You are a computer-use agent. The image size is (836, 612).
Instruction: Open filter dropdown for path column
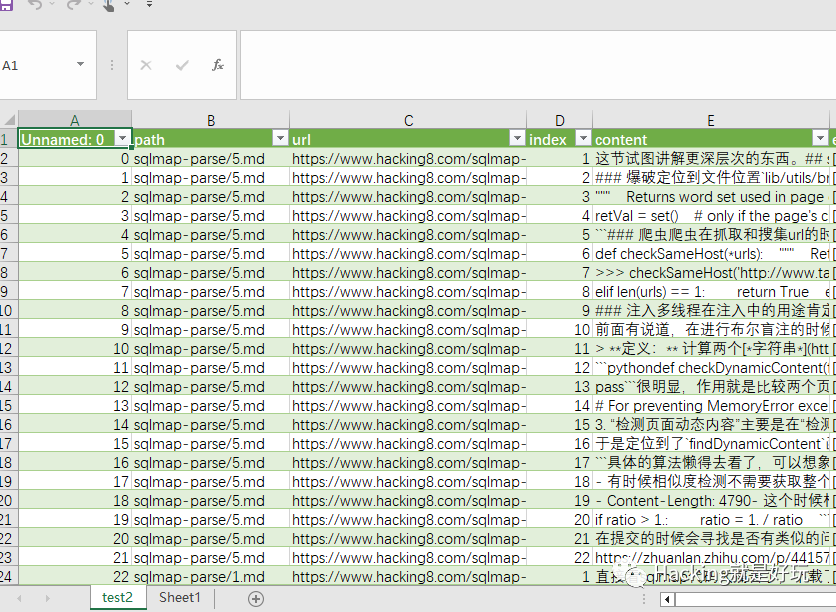(x=280, y=139)
